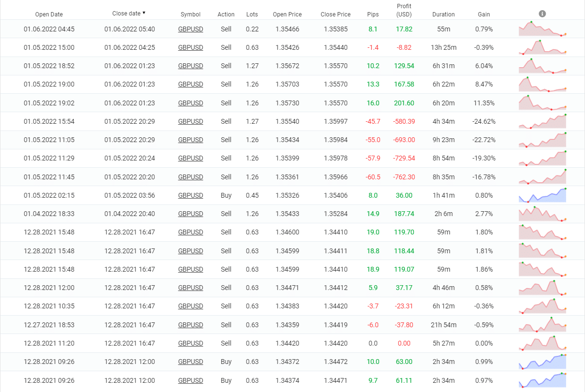The image size is (585, 392).
Task: Open GBPUSD link on the -24.62% losing trade
Action: (x=190, y=121)
